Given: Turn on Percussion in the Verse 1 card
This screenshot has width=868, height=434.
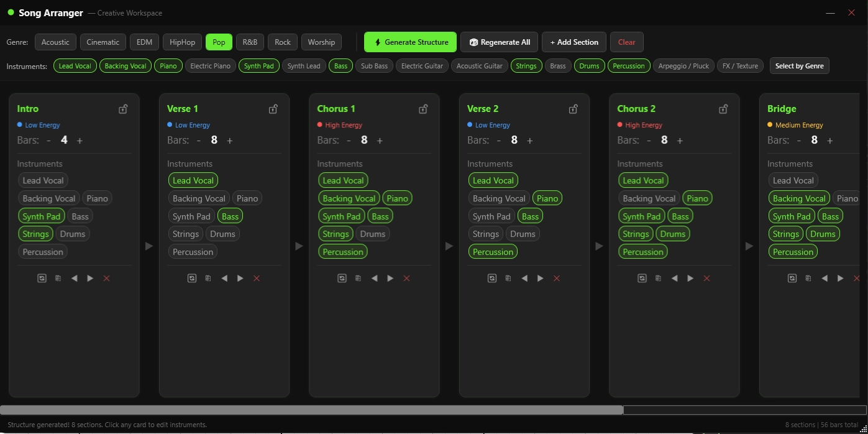Looking at the screenshot, I should point(193,252).
